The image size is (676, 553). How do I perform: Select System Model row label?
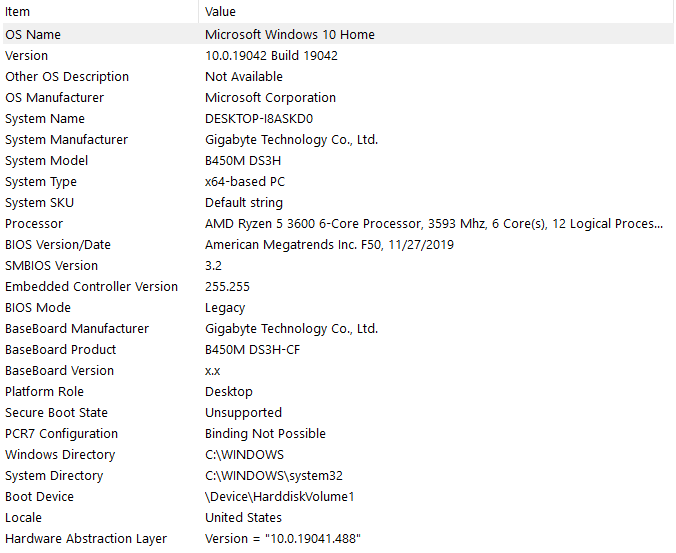point(47,161)
